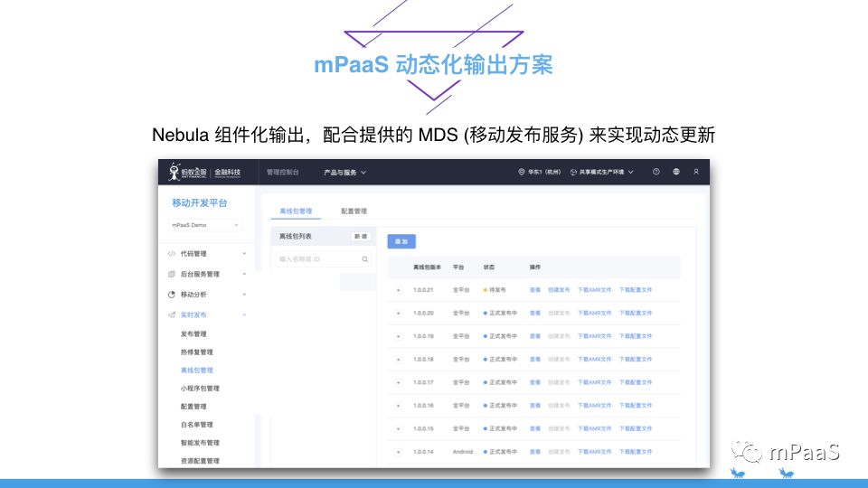The width and height of the screenshot is (868, 488).
Task: Click 查看 for version 1.0.0.17
Action: click(534, 382)
